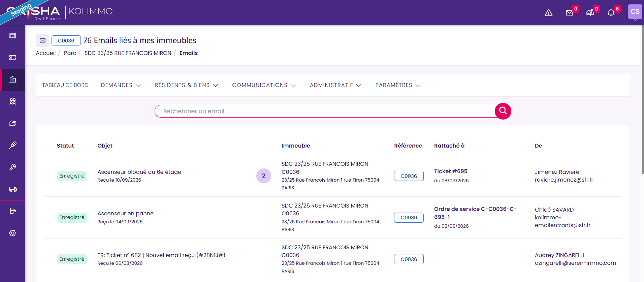Expand the Résidents & Biens dropdown
This screenshot has height=282, width=644.
(x=186, y=85)
